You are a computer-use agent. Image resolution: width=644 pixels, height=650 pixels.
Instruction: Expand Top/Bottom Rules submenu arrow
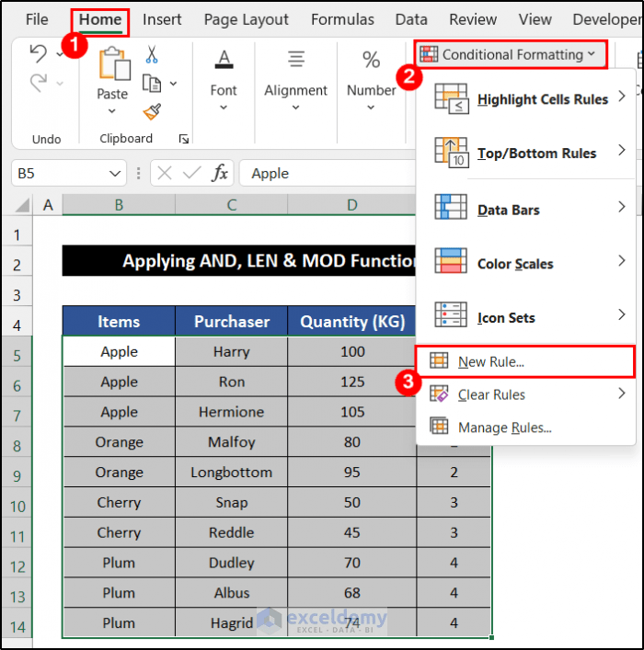click(622, 150)
